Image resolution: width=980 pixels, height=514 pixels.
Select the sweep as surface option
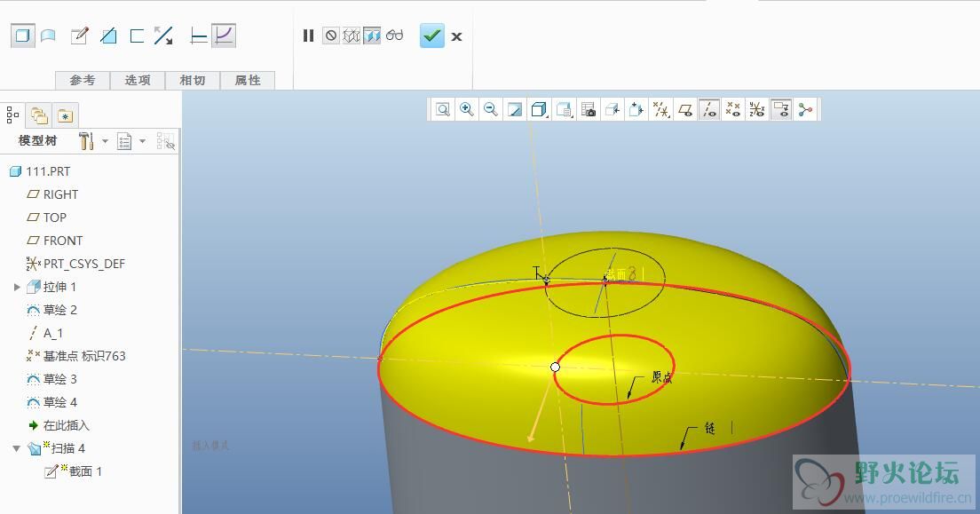click(48, 36)
